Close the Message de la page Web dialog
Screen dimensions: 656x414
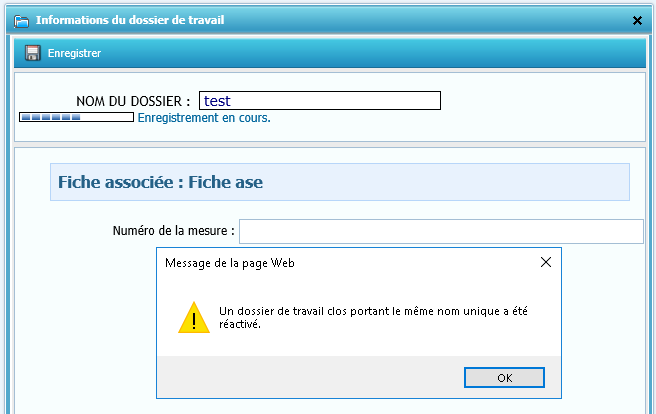point(545,263)
